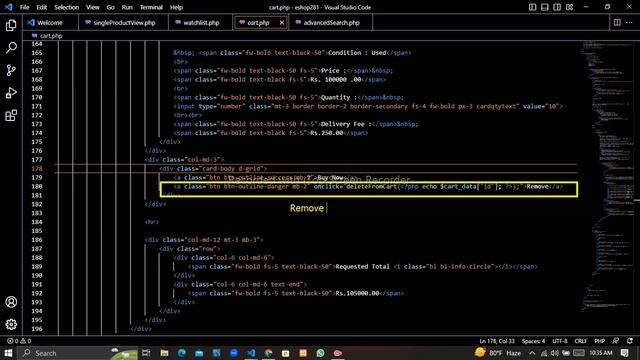This screenshot has height=360, width=640.
Task: Switch to the singleProductView.php tab
Action: point(124,22)
